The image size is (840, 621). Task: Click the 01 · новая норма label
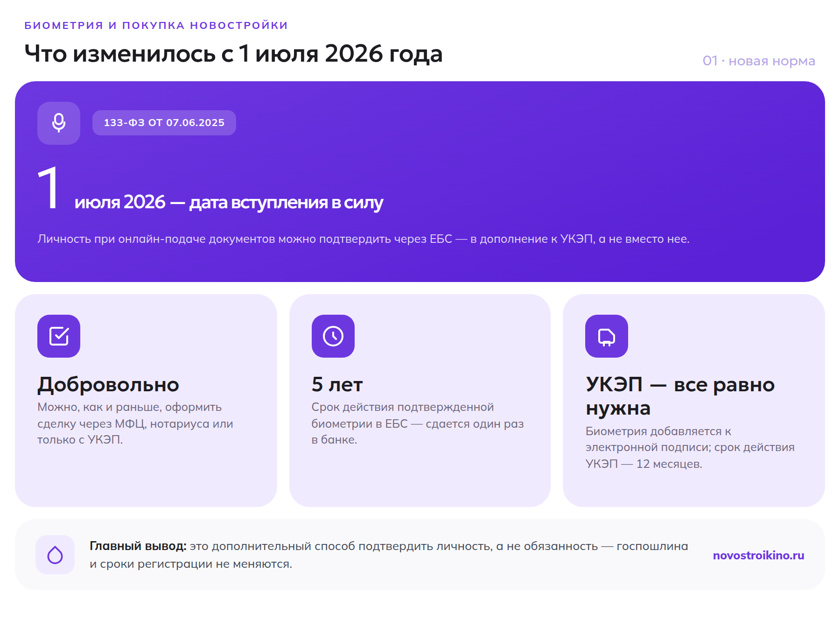[x=759, y=61]
